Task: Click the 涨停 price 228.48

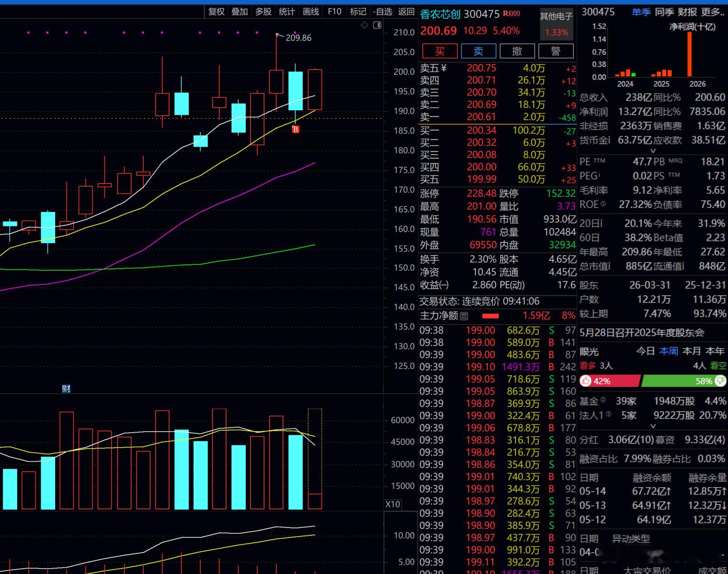Action: pos(482,193)
